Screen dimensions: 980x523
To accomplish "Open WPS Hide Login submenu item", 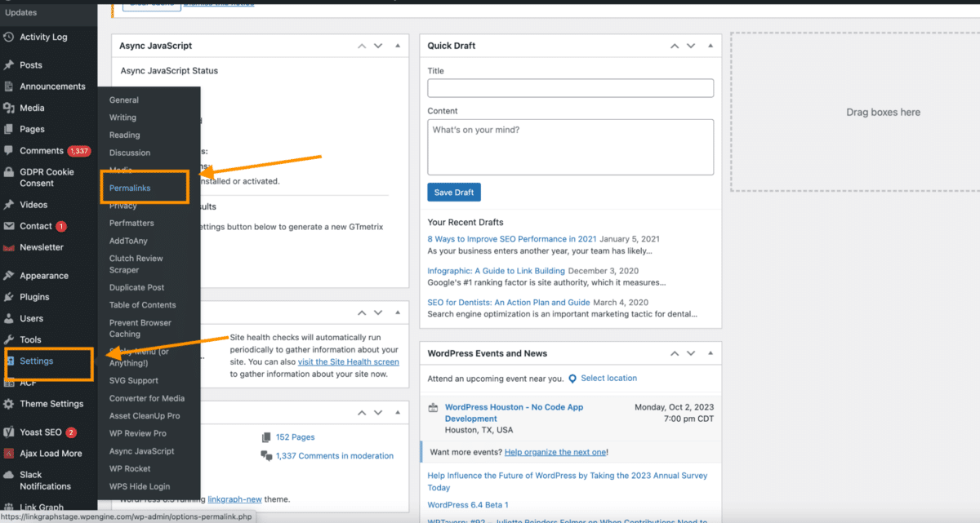I will pos(140,487).
